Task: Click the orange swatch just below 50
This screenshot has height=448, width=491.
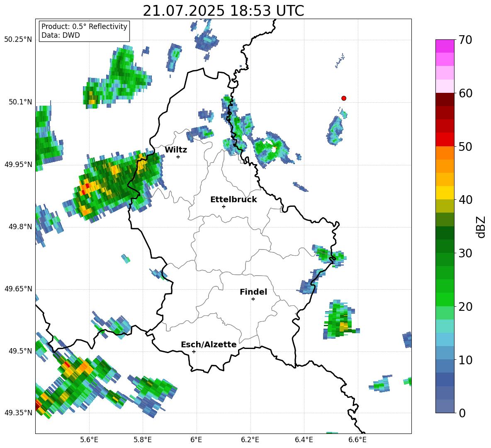Action: (x=445, y=153)
